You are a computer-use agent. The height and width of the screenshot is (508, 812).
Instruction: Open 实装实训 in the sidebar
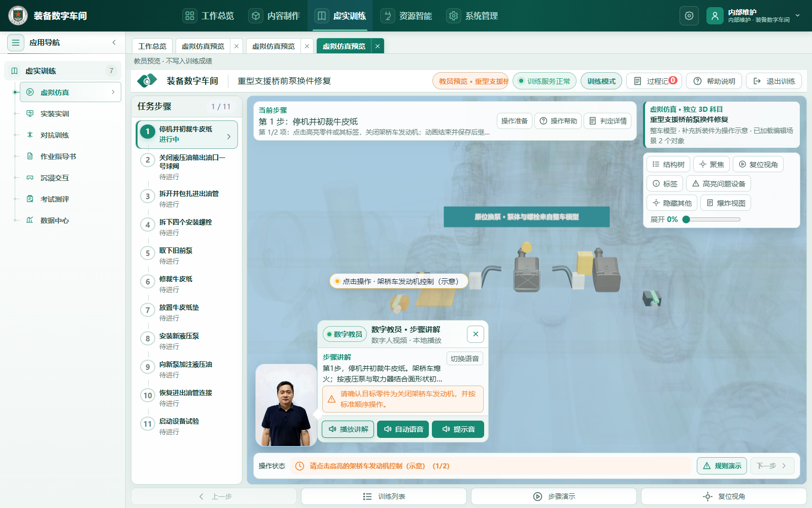(x=55, y=114)
